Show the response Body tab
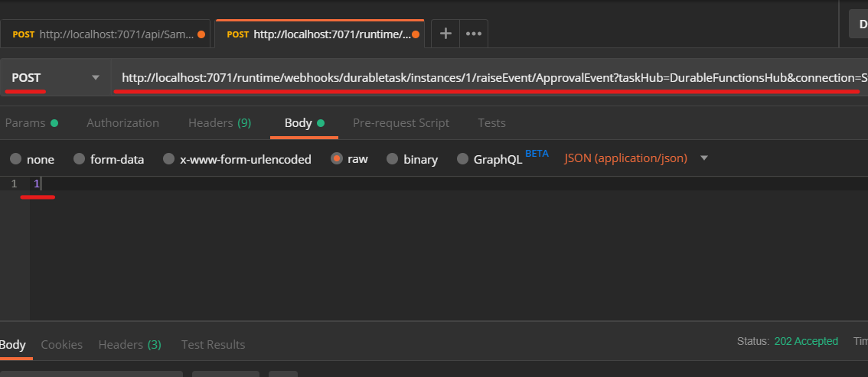868x377 pixels. coord(13,344)
